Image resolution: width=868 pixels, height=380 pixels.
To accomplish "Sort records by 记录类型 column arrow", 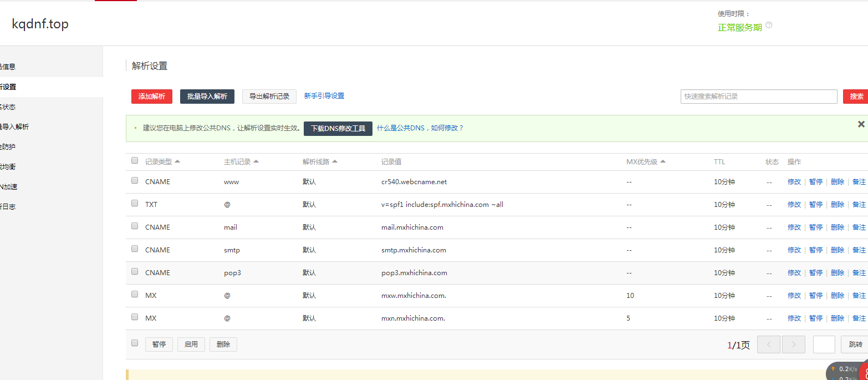I will click(x=178, y=160).
